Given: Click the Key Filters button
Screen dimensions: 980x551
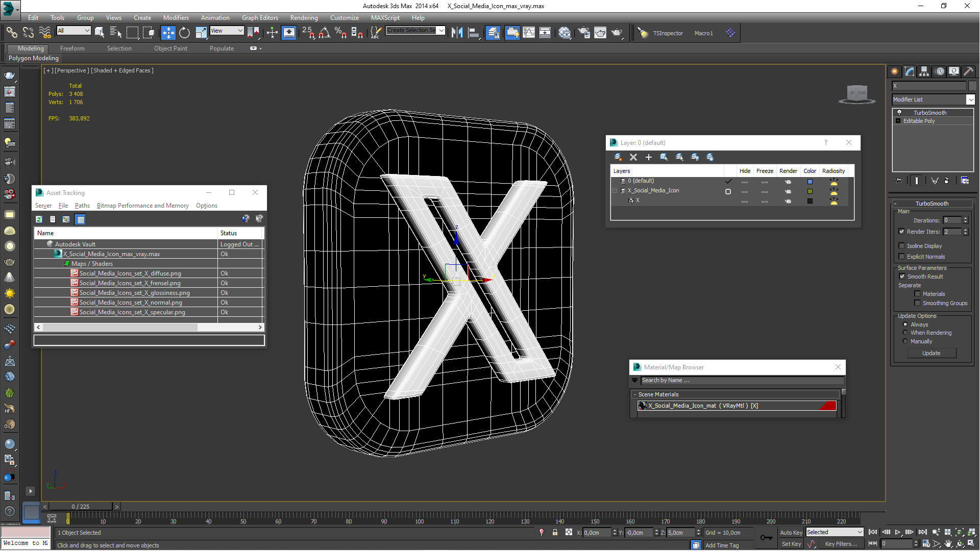Looking at the screenshot, I should coord(841,544).
